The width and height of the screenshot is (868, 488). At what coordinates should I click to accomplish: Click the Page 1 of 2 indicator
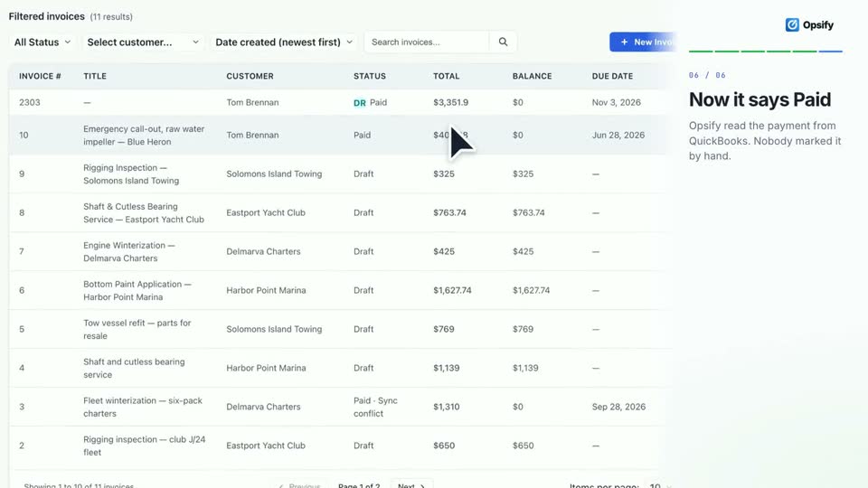(x=359, y=486)
